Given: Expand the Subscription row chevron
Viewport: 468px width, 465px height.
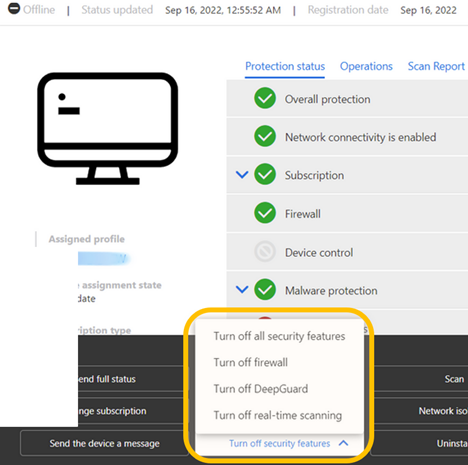Looking at the screenshot, I should (242, 174).
